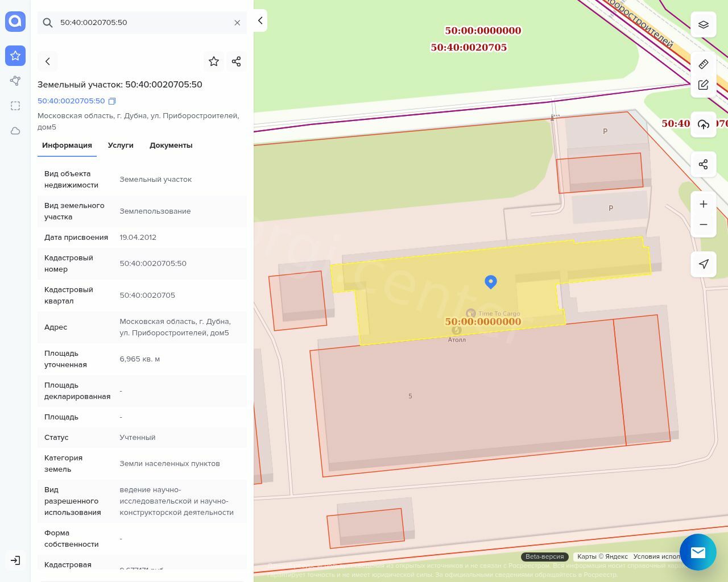Open the mail chat button

(x=698, y=552)
